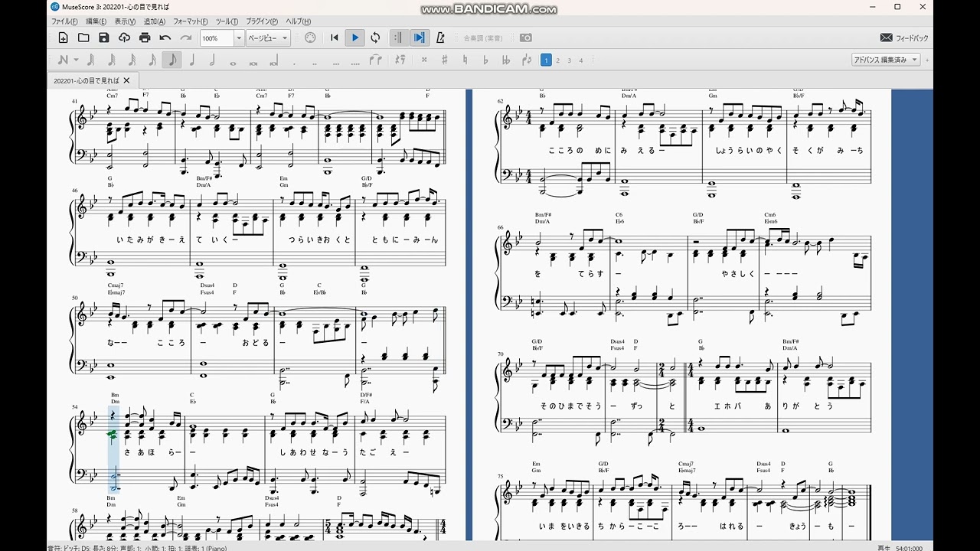Start playback with the play button
This screenshot has height=551, width=980.
click(354, 37)
